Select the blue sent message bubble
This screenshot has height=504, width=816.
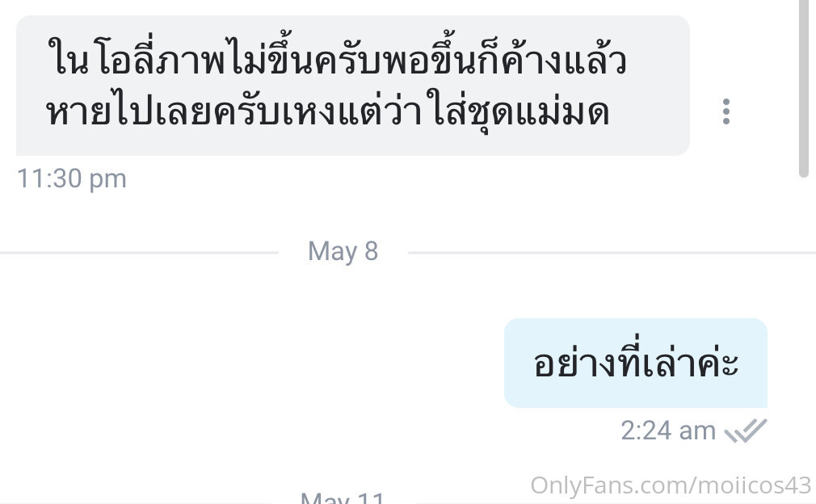point(635,363)
